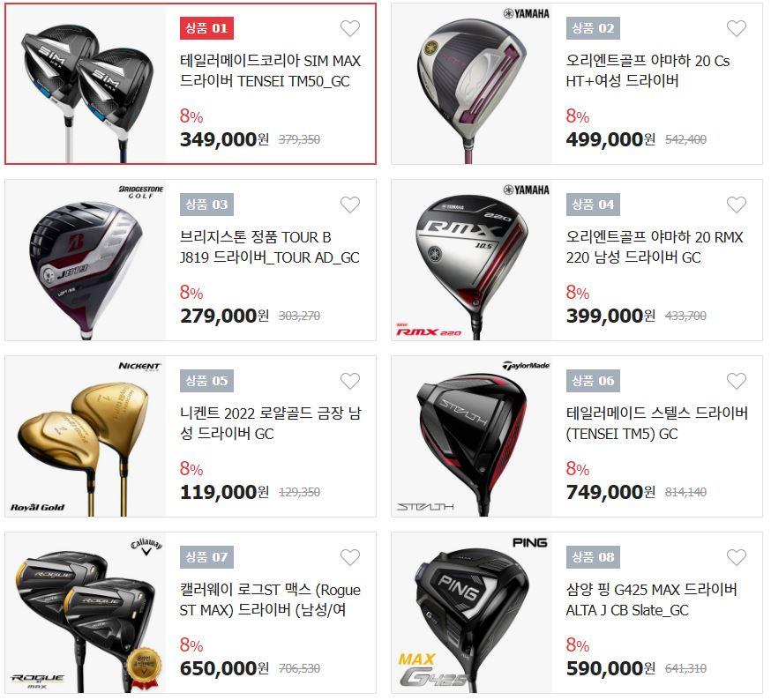Screen dimensions: 771x700
Task: Open the SIM MAX driver product image
Action: pos(86,84)
